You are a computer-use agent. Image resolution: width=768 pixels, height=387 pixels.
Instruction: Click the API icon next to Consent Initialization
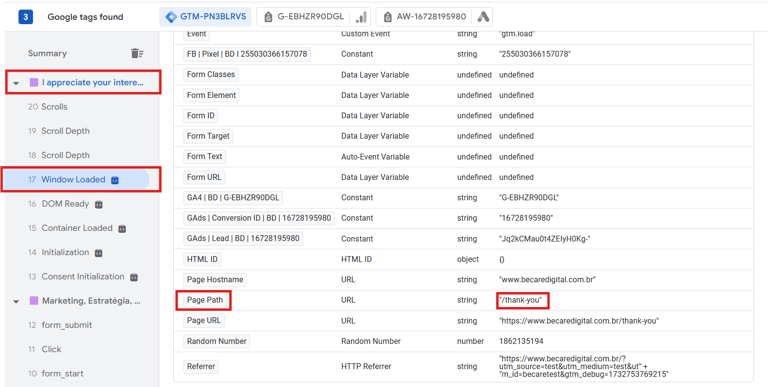pos(134,277)
